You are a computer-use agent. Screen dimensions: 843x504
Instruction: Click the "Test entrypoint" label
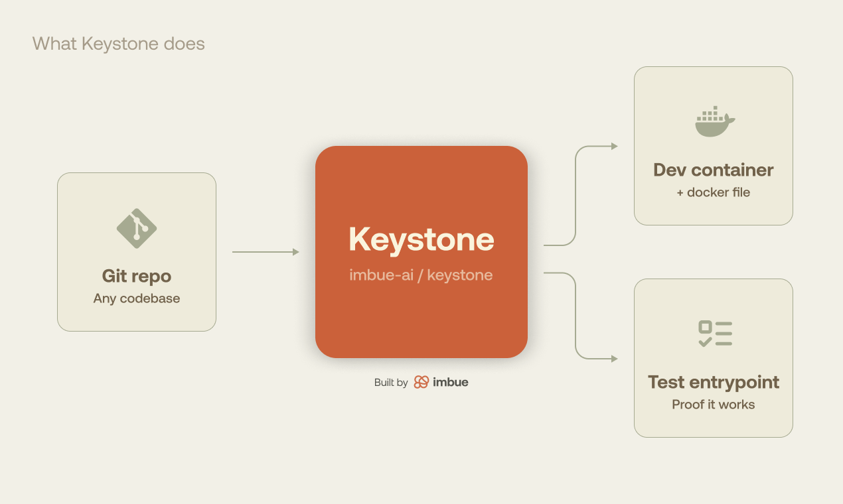click(x=714, y=382)
